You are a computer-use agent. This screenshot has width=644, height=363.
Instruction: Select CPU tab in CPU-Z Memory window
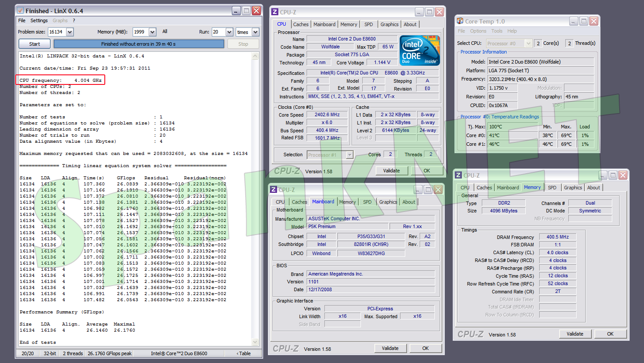pos(465,188)
